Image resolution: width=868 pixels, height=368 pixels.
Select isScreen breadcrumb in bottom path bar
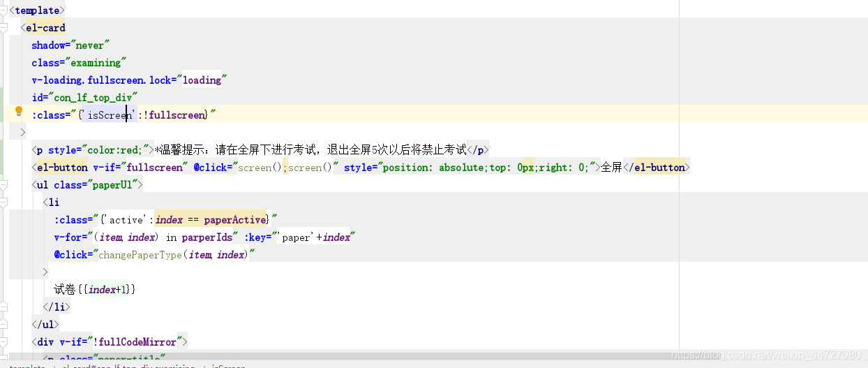228,366
